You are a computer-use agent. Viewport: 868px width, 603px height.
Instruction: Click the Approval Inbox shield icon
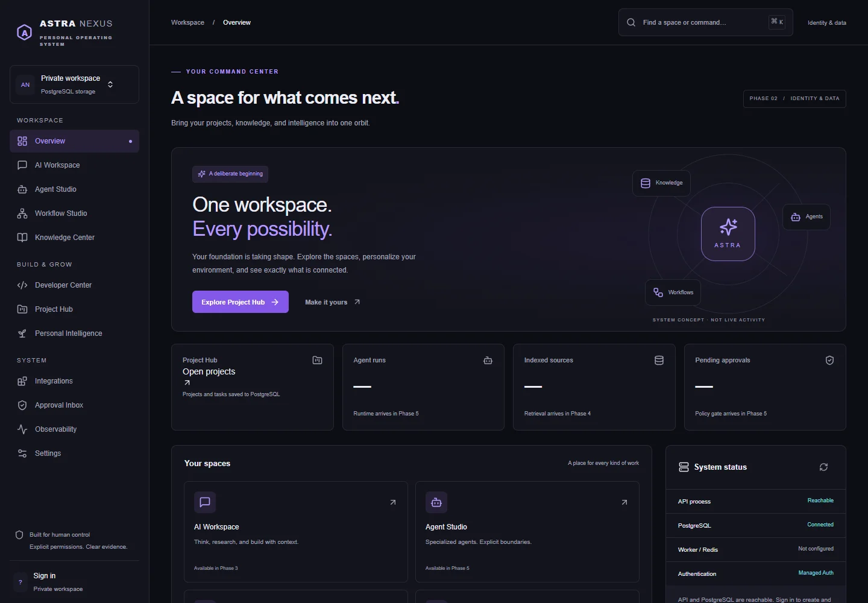tap(22, 405)
